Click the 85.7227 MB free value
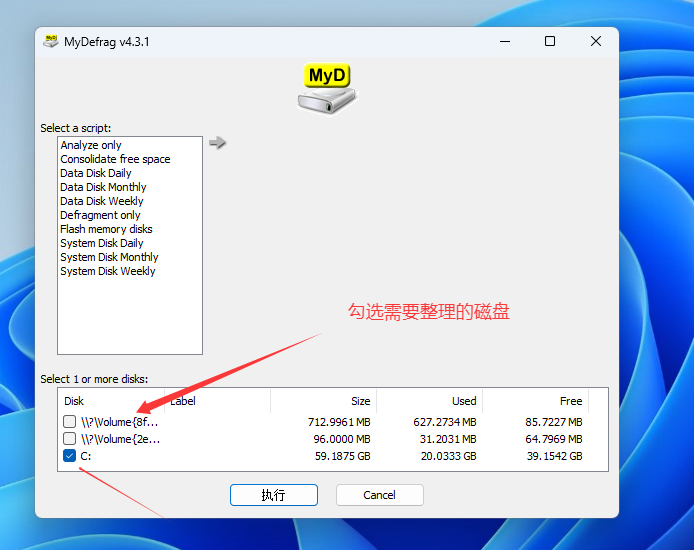 554,422
